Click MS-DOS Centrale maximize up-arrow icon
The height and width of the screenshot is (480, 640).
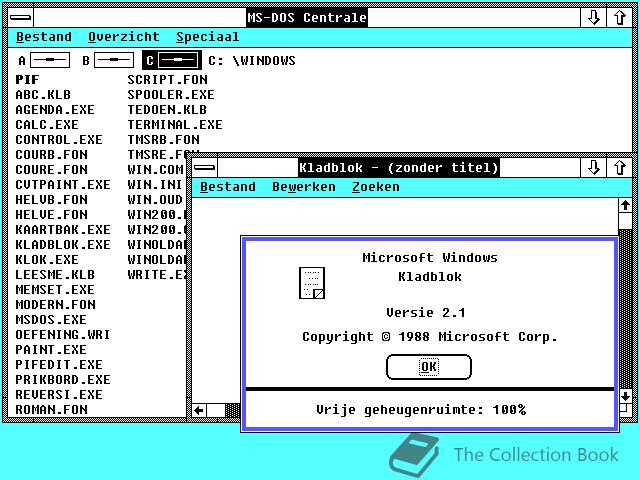point(619,18)
